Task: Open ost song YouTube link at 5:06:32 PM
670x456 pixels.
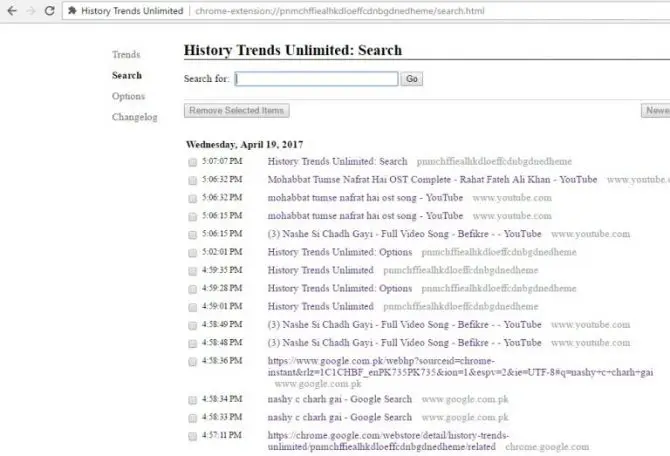Action: [365, 198]
